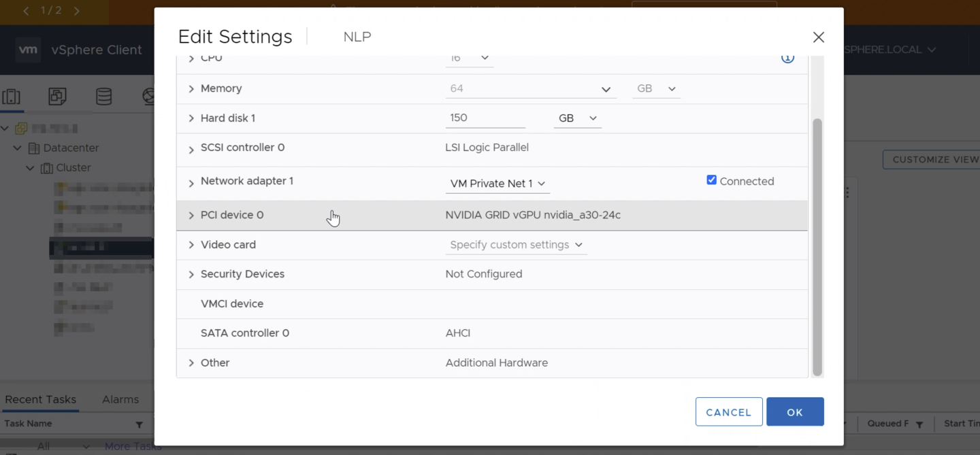This screenshot has width=980, height=455.
Task: Open the Hosts and Clusters inventory icon
Action: (12, 97)
